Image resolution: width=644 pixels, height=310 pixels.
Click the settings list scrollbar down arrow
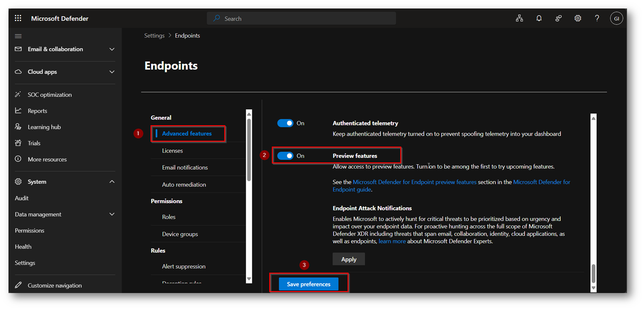[x=249, y=279]
